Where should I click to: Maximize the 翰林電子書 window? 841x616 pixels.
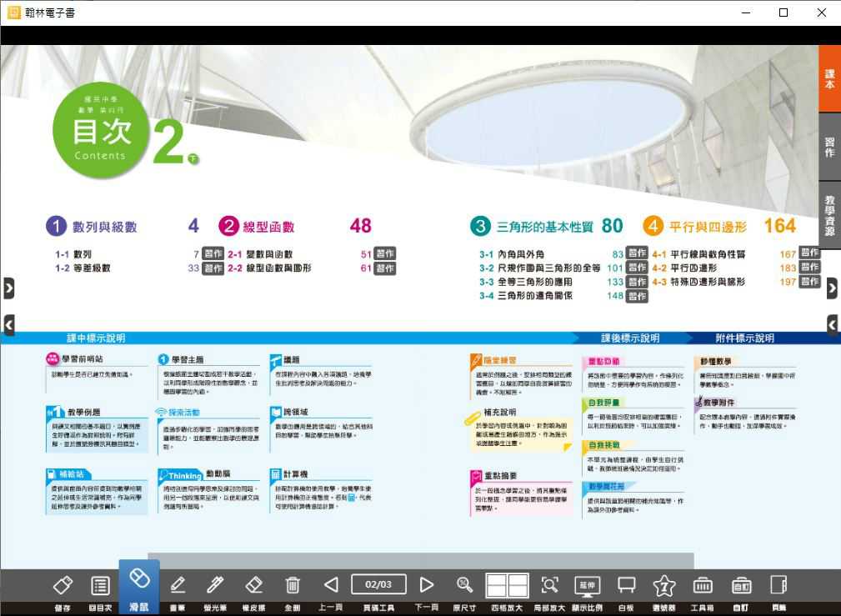(x=783, y=13)
